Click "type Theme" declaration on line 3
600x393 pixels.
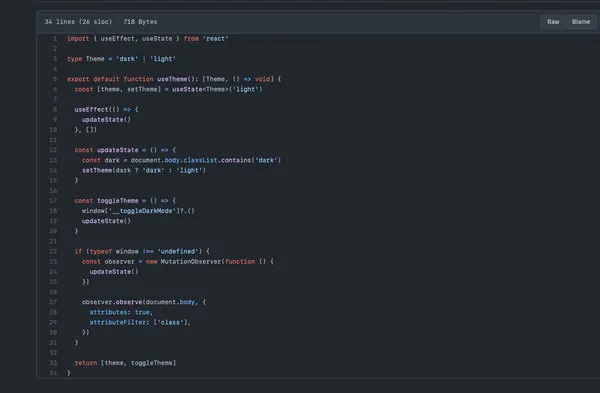pos(86,59)
